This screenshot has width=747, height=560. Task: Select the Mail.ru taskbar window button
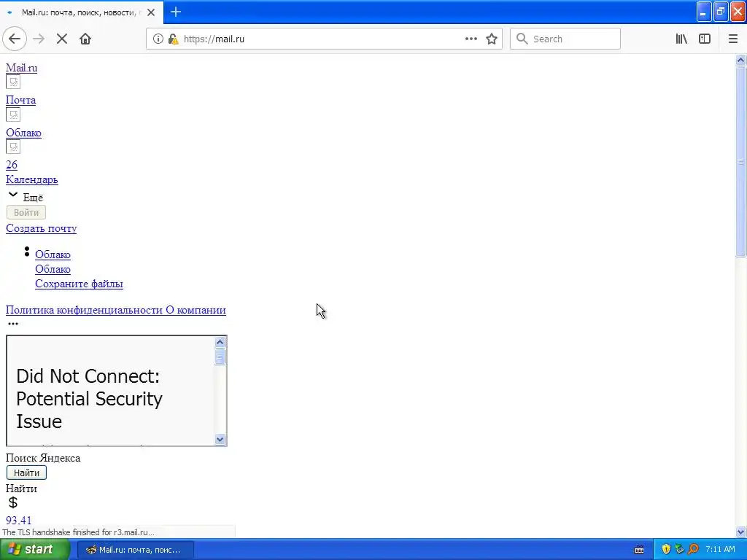135,550
